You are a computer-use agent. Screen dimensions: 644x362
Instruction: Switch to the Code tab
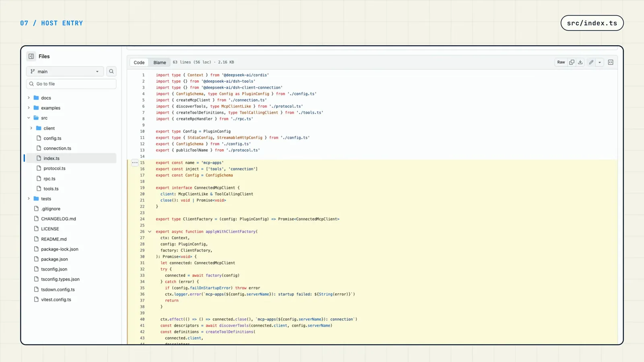tap(139, 62)
